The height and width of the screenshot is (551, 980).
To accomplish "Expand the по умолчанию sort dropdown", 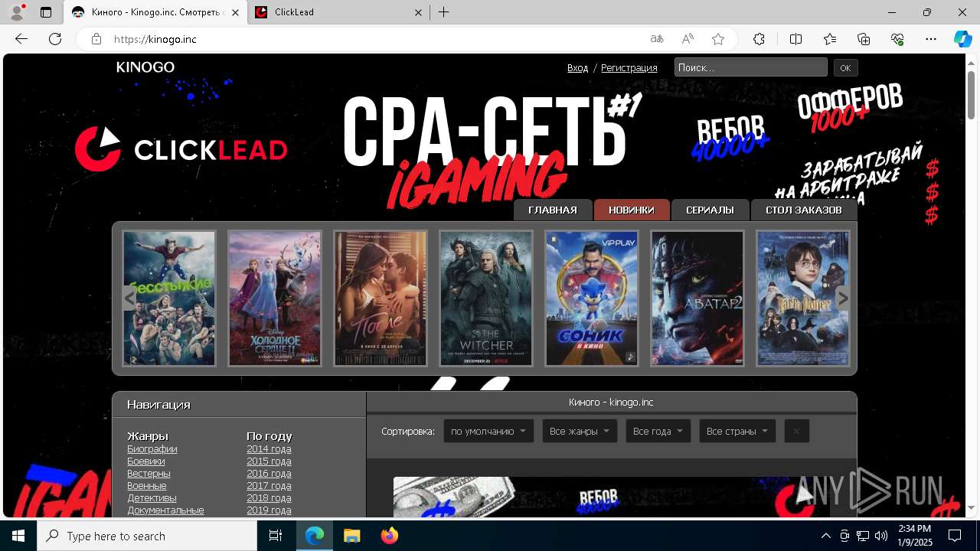I will pos(488,431).
